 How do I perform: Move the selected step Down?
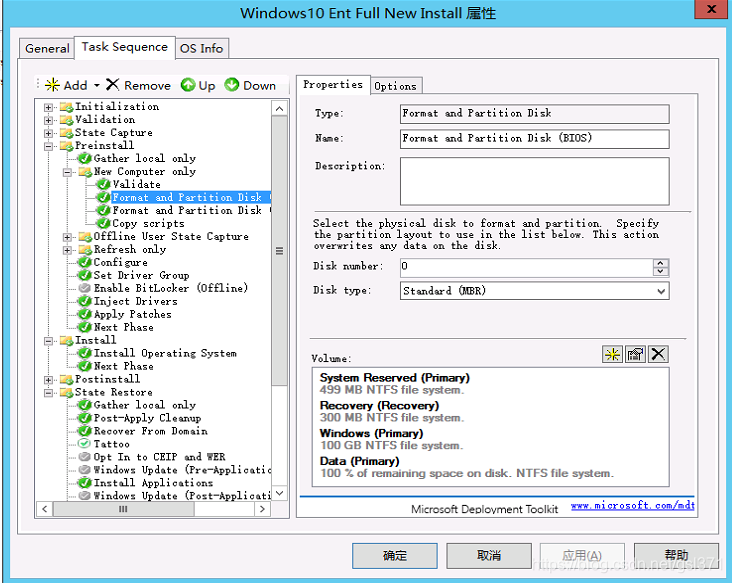(x=250, y=85)
